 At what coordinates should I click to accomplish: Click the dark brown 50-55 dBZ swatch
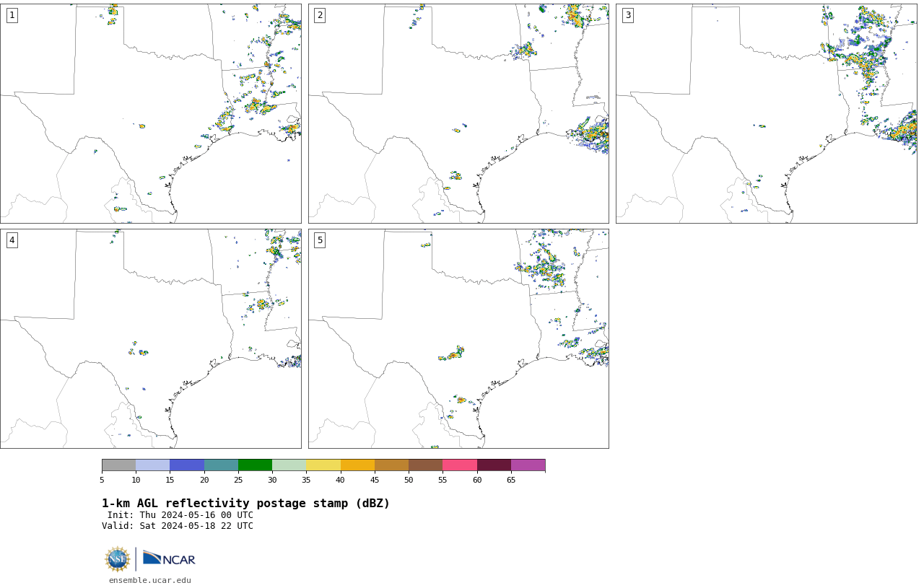pyautogui.click(x=426, y=465)
